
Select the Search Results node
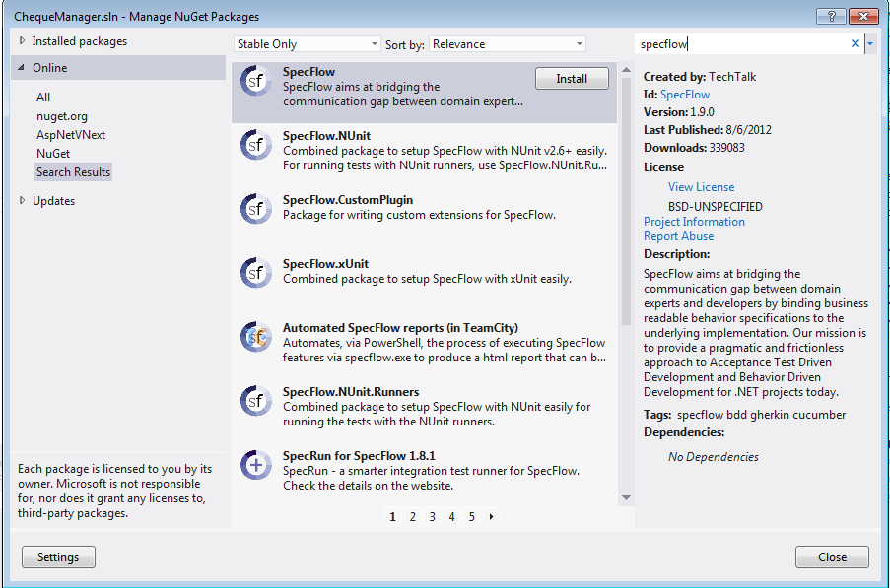(x=73, y=171)
